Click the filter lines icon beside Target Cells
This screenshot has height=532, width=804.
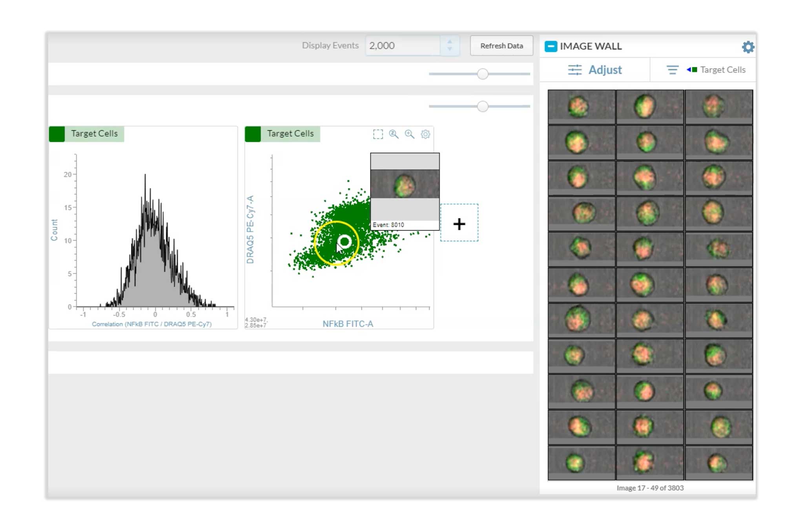672,70
